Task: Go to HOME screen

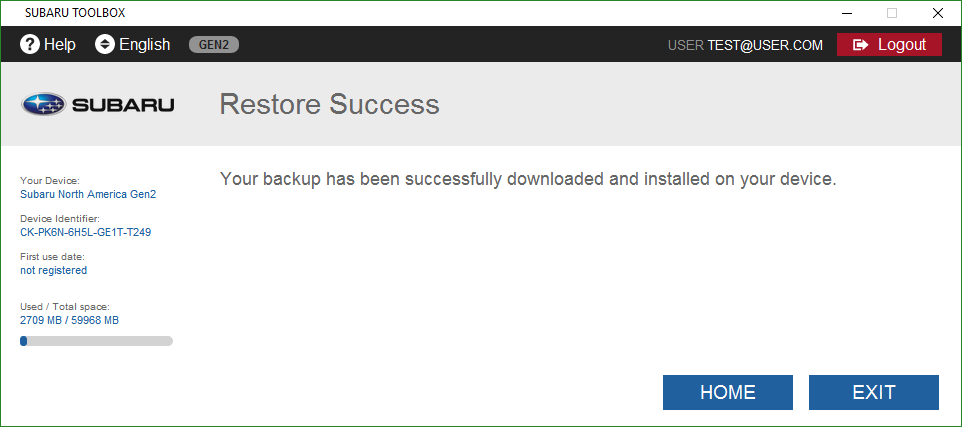Action: pyautogui.click(x=728, y=393)
